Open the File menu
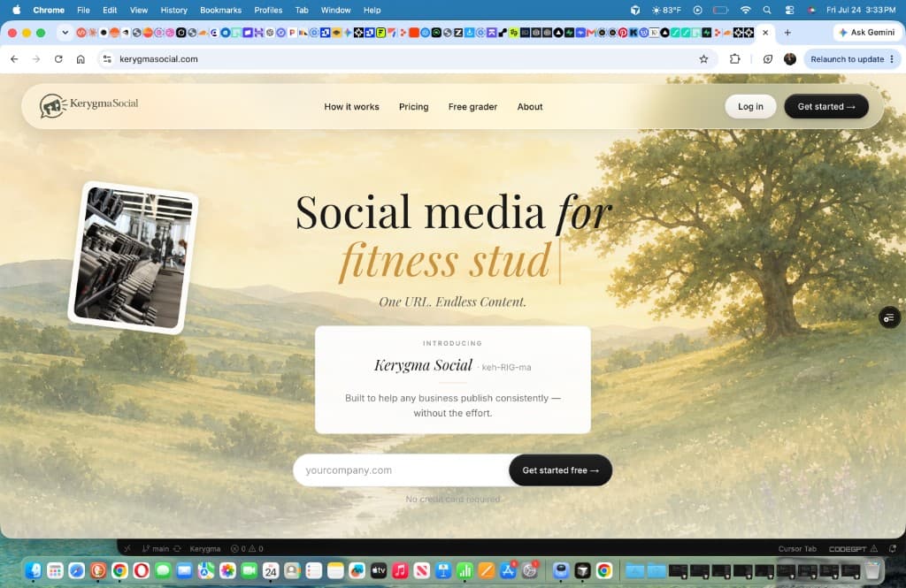906x588 pixels. pos(83,10)
